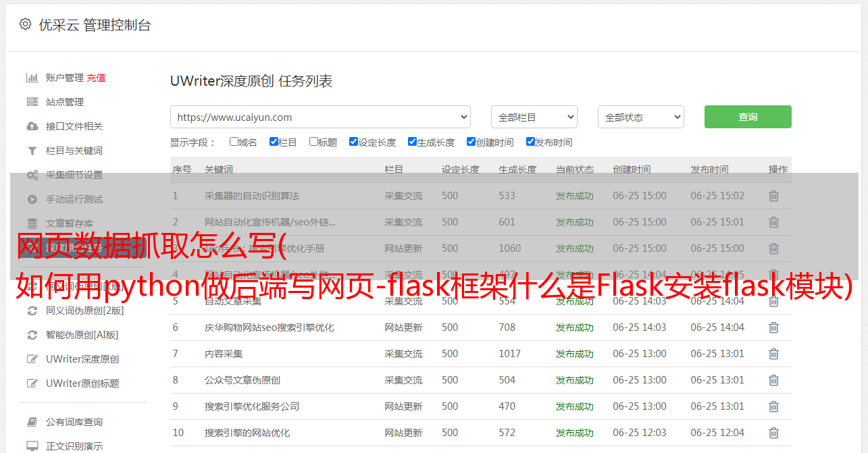
Task: Uncheck the 设定长度 field checkbox
Action: pyautogui.click(x=353, y=142)
